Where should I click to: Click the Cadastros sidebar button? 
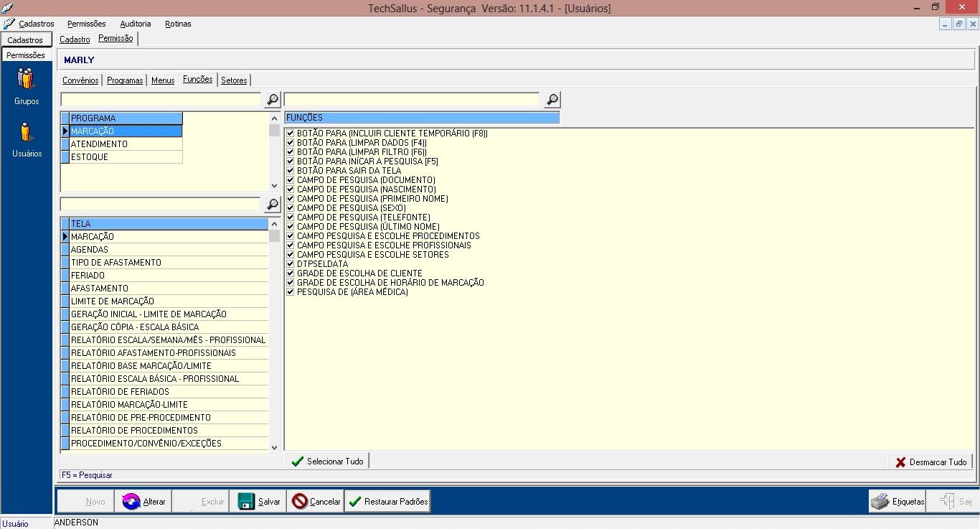coord(25,40)
